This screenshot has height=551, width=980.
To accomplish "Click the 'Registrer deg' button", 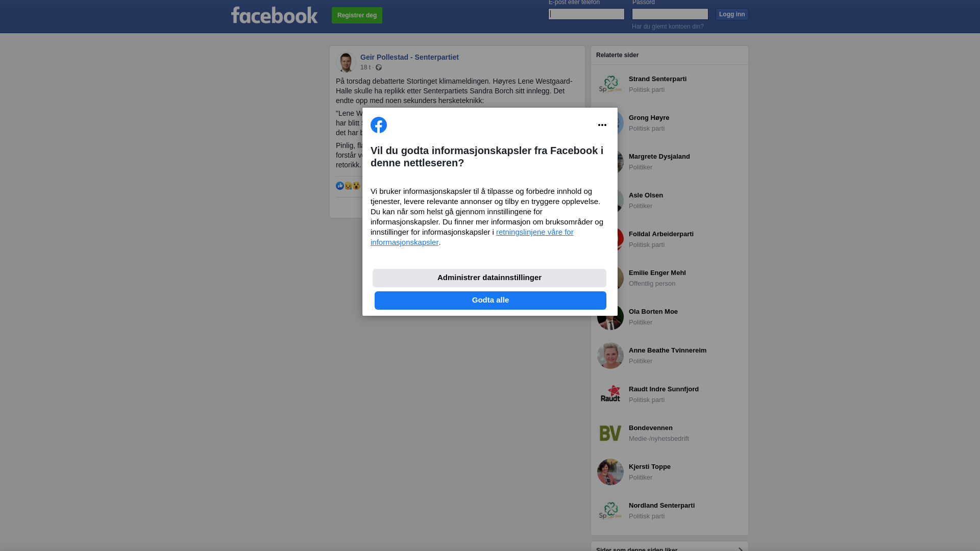I will tap(357, 15).
